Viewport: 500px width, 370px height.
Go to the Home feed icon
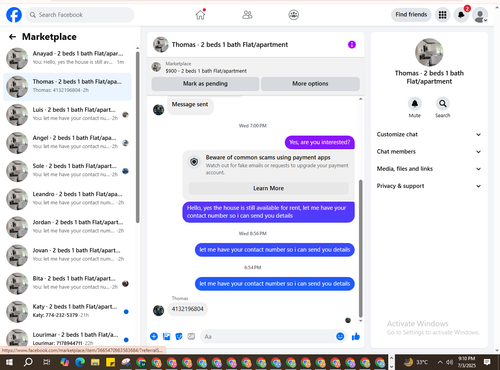200,15
